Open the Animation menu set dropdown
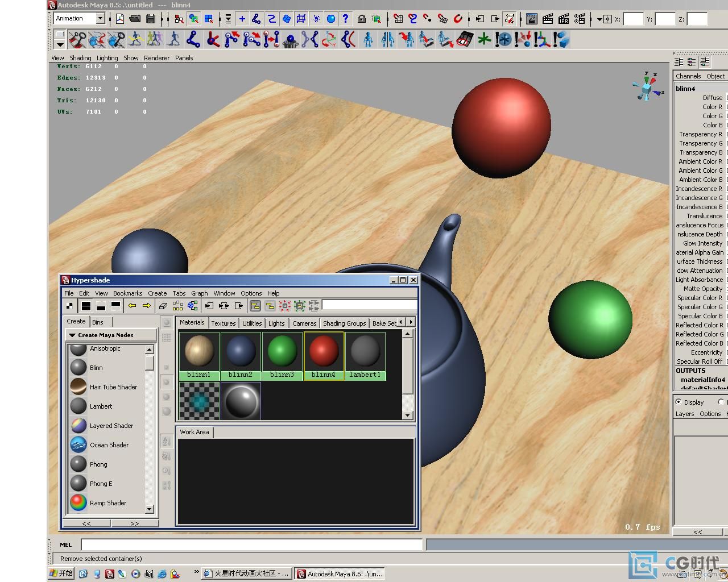 click(100, 19)
